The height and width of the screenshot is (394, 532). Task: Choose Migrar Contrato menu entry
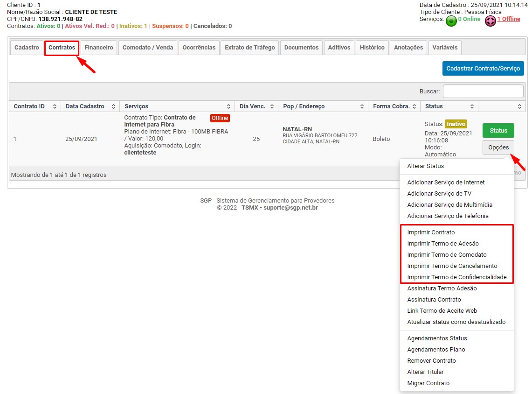click(x=428, y=383)
